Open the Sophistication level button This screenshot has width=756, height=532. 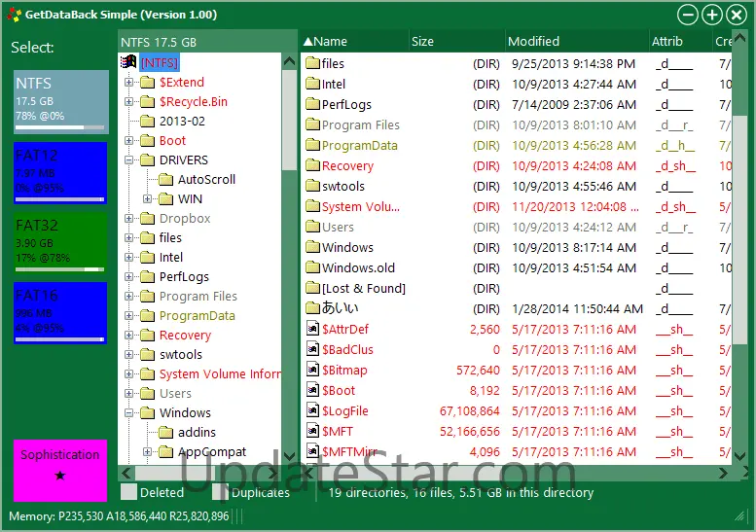point(60,471)
